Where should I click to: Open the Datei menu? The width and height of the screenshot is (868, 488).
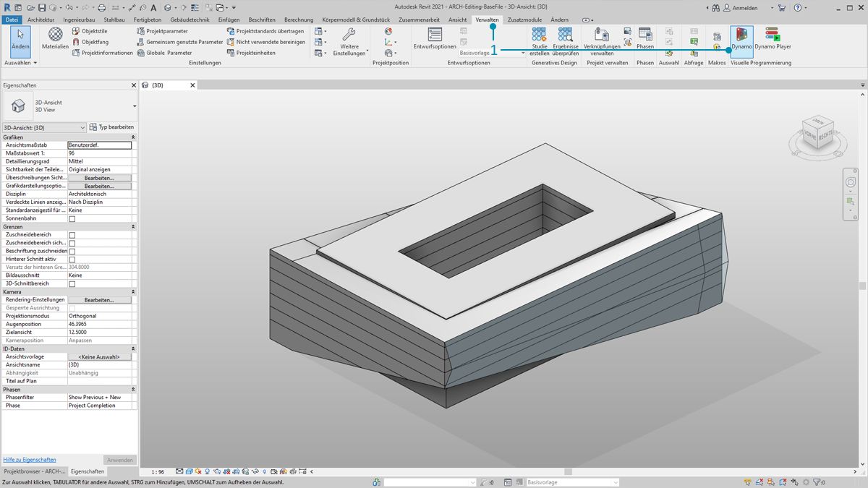click(12, 20)
